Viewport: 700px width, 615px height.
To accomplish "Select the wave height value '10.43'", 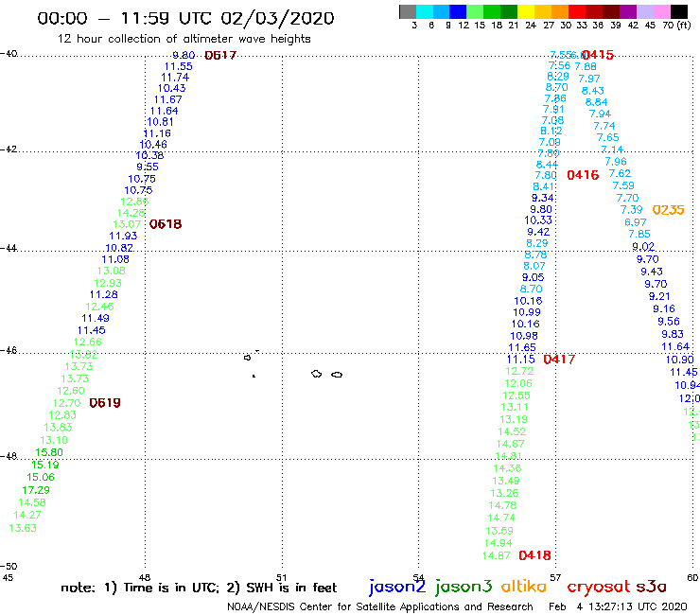I will [x=171, y=88].
